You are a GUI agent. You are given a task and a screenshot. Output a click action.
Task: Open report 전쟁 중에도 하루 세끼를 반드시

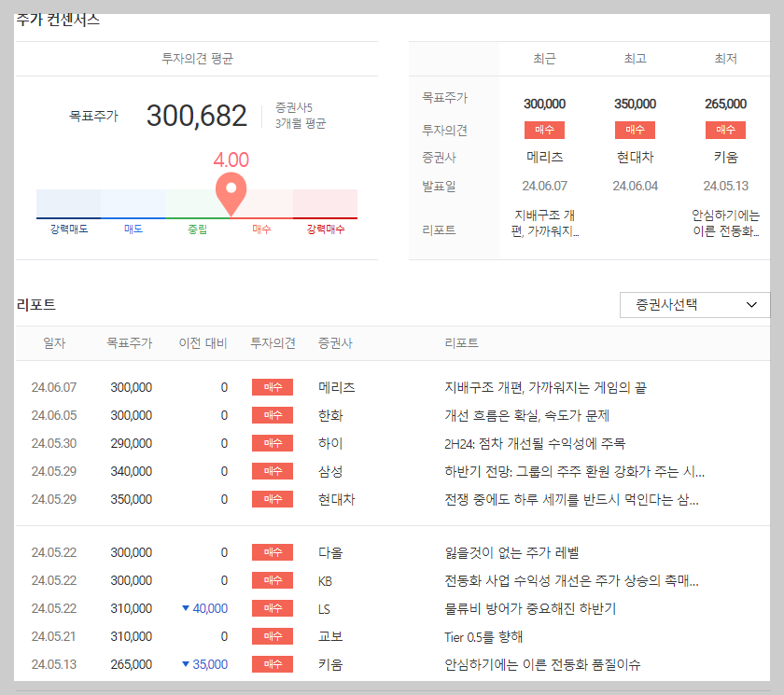(571, 499)
